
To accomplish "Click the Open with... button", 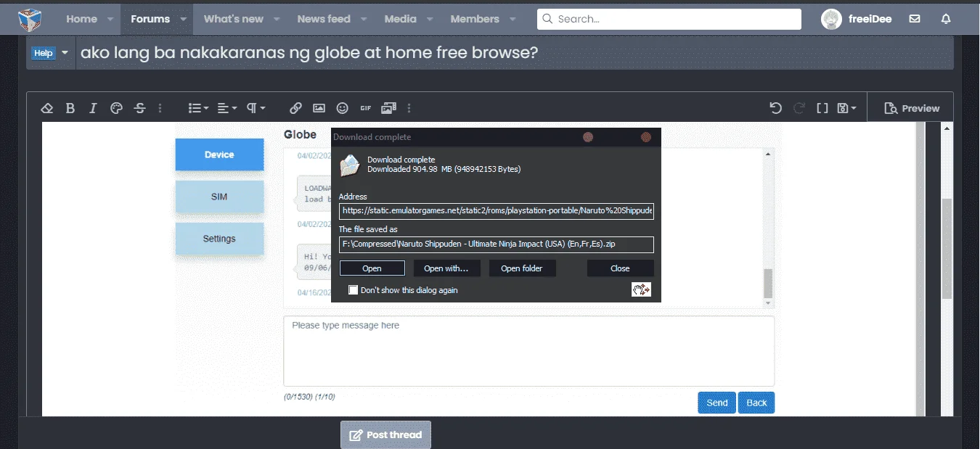I will (x=446, y=268).
